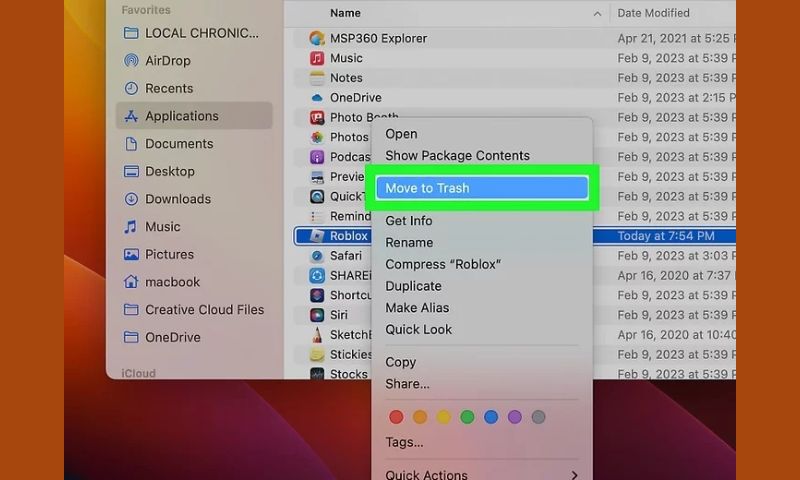Select Show Package Contents menu entry
Screen dimensions: 800x480
(x=457, y=156)
